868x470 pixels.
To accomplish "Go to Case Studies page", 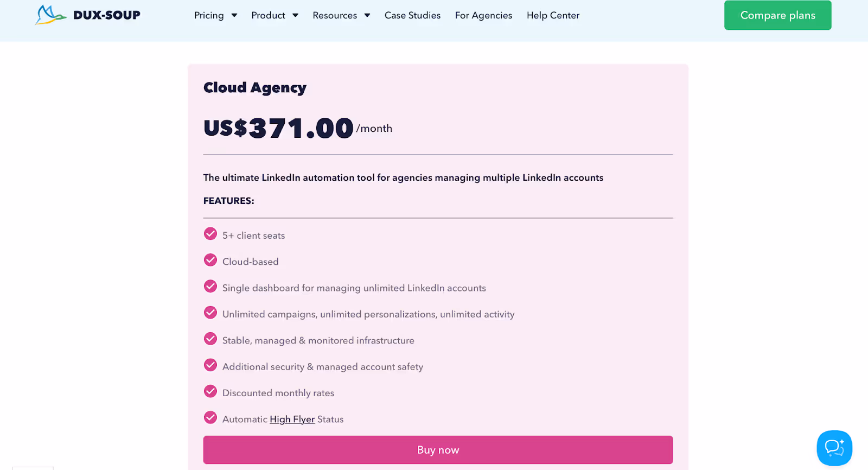I will (x=412, y=15).
